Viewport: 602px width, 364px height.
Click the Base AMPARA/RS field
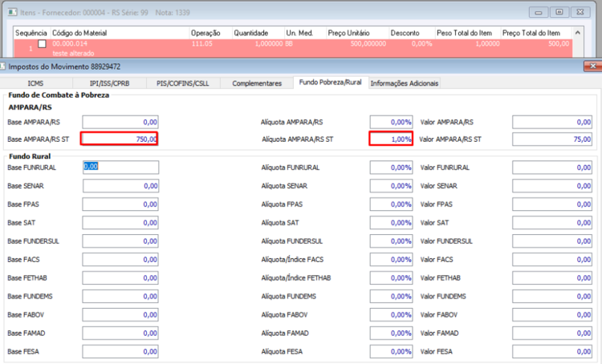pyautogui.click(x=120, y=123)
